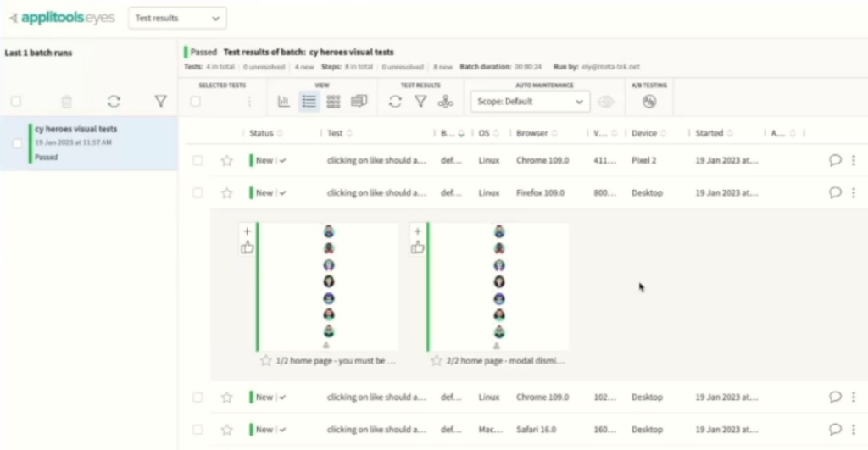This screenshot has height=450, width=868.
Task: Click the A/B Testing icon
Action: (649, 102)
